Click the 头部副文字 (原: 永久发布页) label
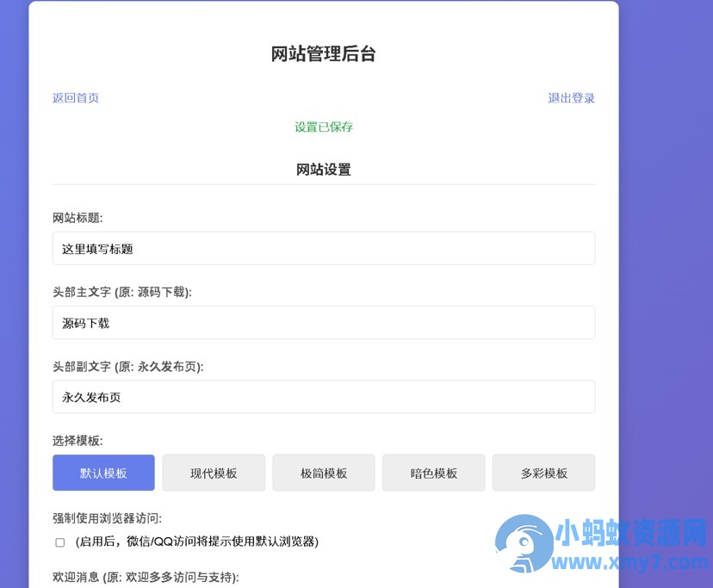The width and height of the screenshot is (713, 588). (128, 367)
